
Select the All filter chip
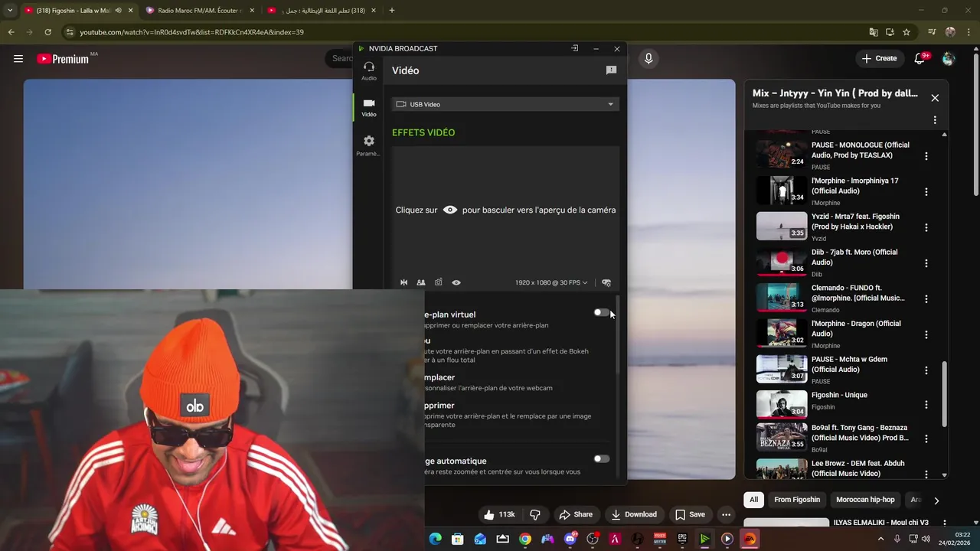tap(753, 500)
